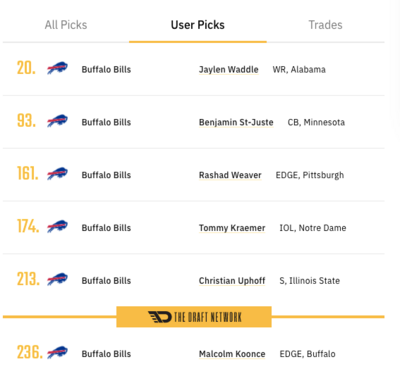Screen dimensions: 400x376
Task: Open Benjamin St-Juste player link
Action: pos(236,122)
